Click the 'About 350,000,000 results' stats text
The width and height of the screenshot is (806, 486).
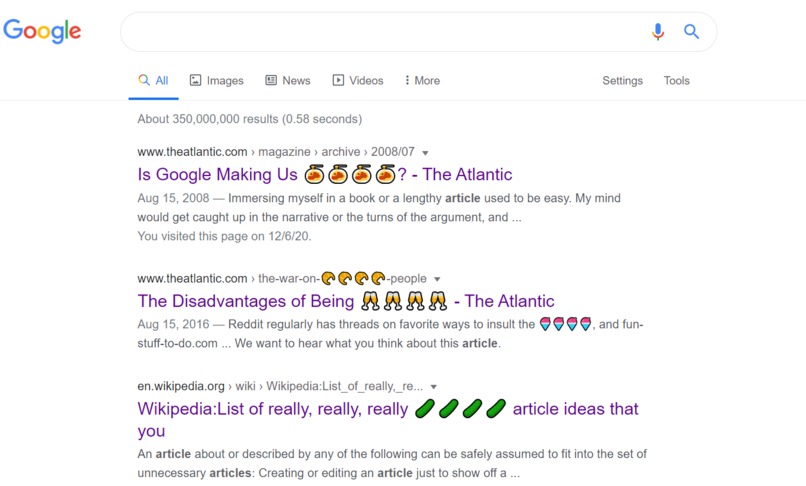pos(250,119)
